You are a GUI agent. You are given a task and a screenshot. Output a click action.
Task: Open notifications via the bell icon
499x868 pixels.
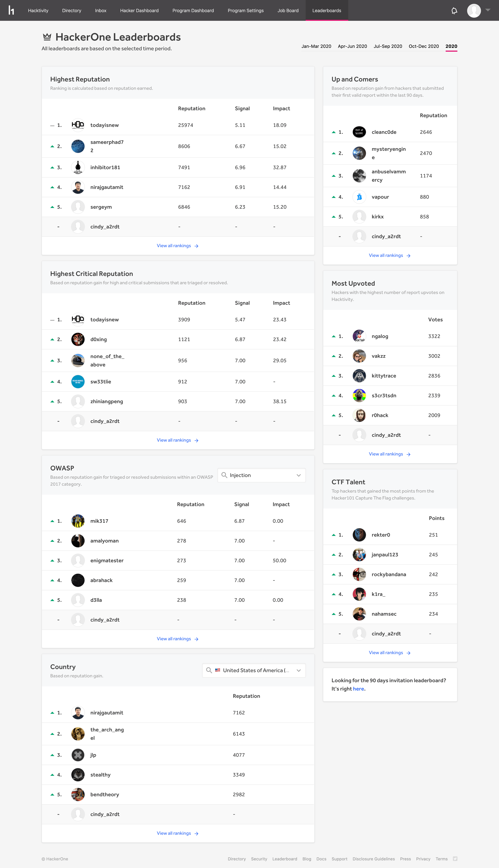click(x=454, y=10)
